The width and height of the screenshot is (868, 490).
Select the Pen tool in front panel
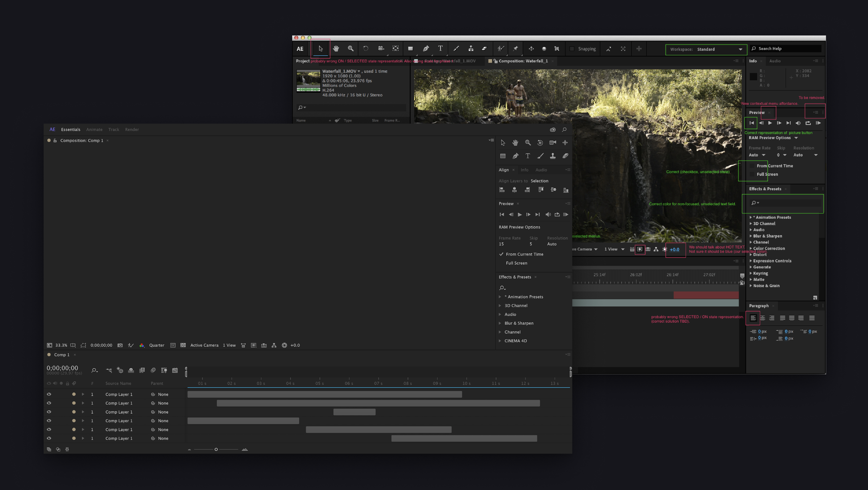tap(515, 156)
